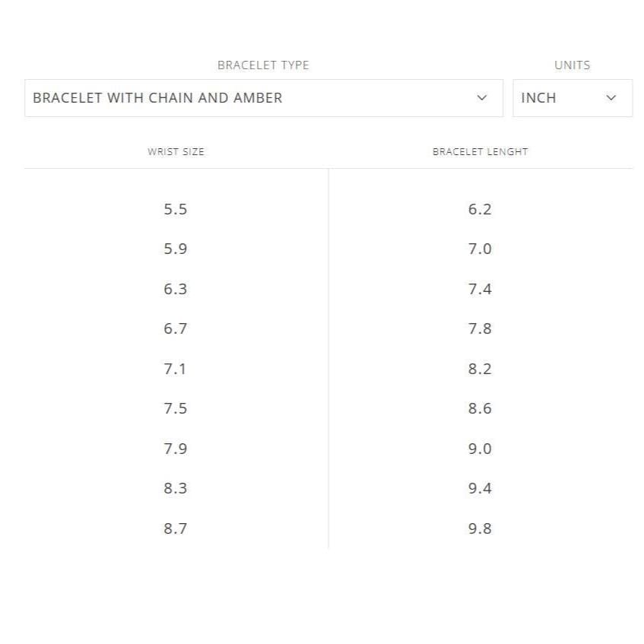
Task: Select wrist size 7.1 cell
Action: (x=175, y=369)
